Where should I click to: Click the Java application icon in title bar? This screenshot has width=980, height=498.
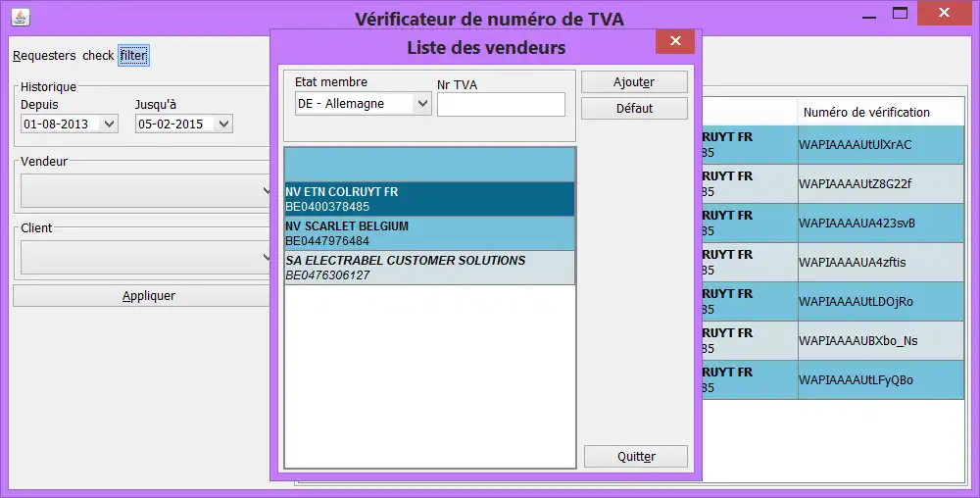20,18
